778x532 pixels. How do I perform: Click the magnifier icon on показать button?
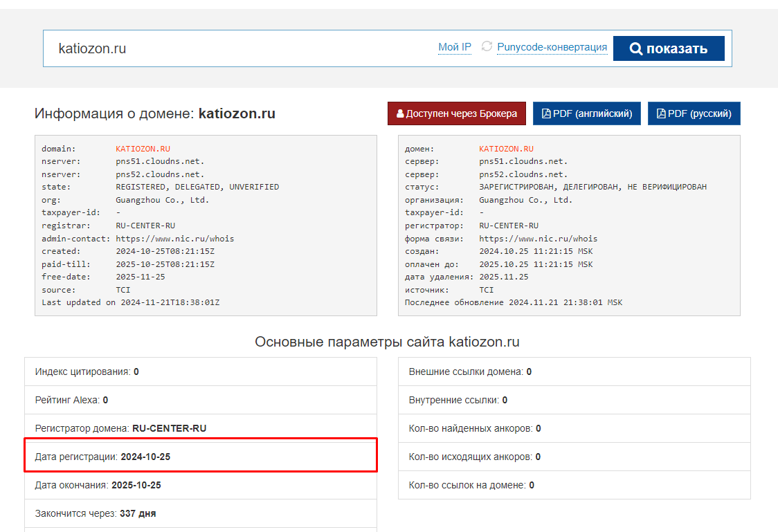tap(636, 48)
